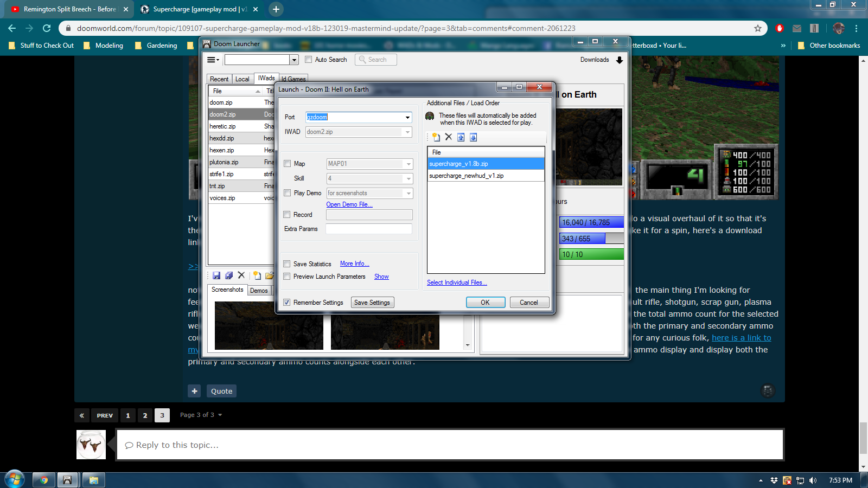Screen dimensions: 868x488
Task: Switch to the Id Games tab
Action: 293,79
